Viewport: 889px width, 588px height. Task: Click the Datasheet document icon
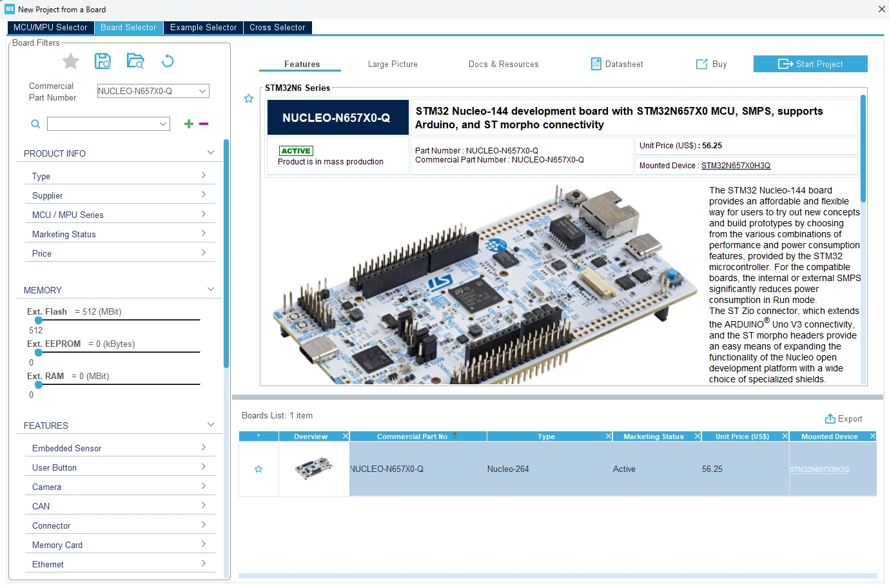point(596,64)
